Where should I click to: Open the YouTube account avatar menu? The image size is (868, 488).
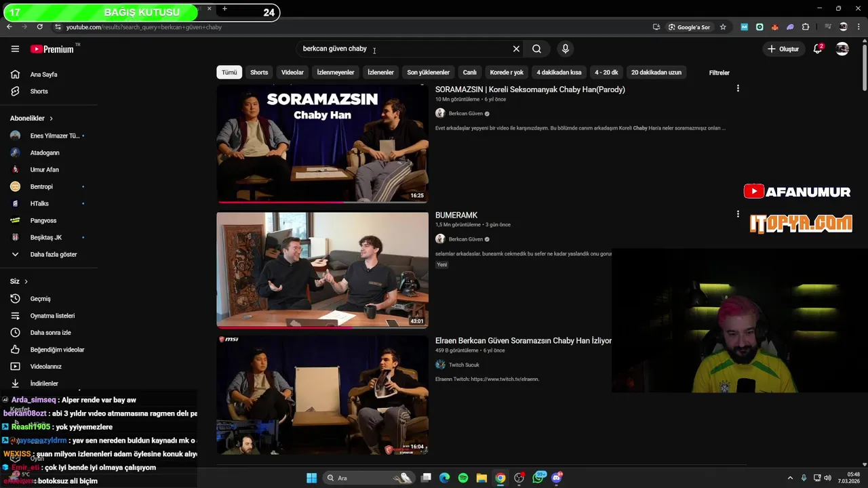point(842,49)
